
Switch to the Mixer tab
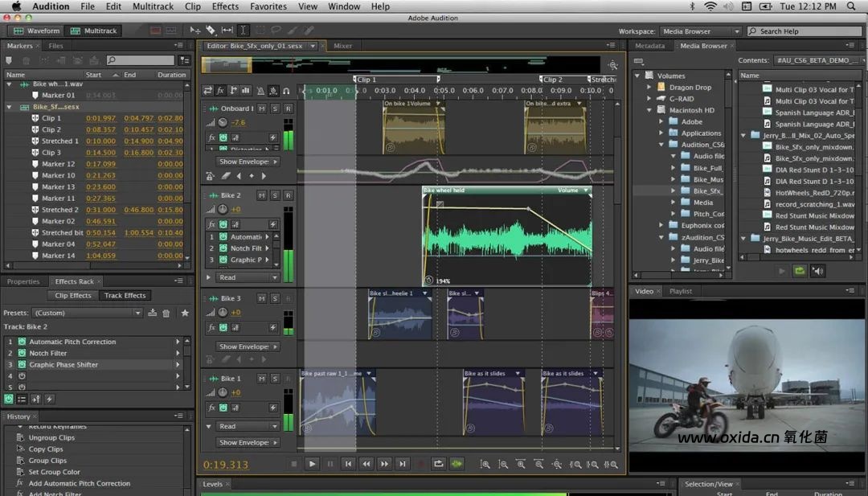coord(342,46)
